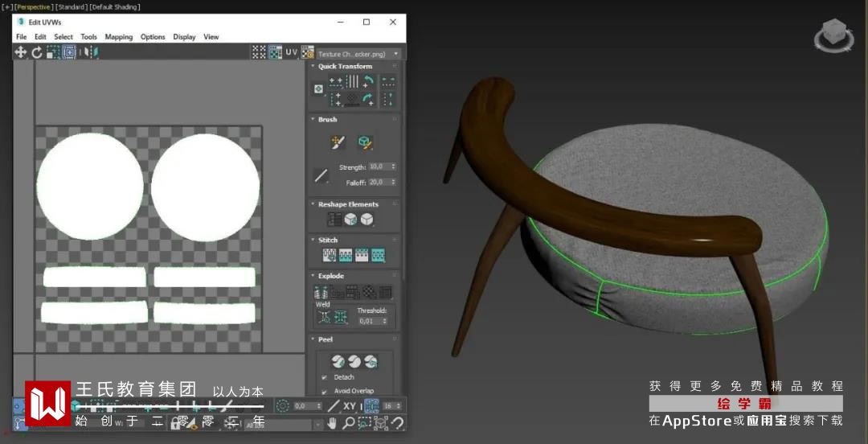Open texture properties icon beside dropdown
This screenshot has height=444, width=868.
pos(308,52)
